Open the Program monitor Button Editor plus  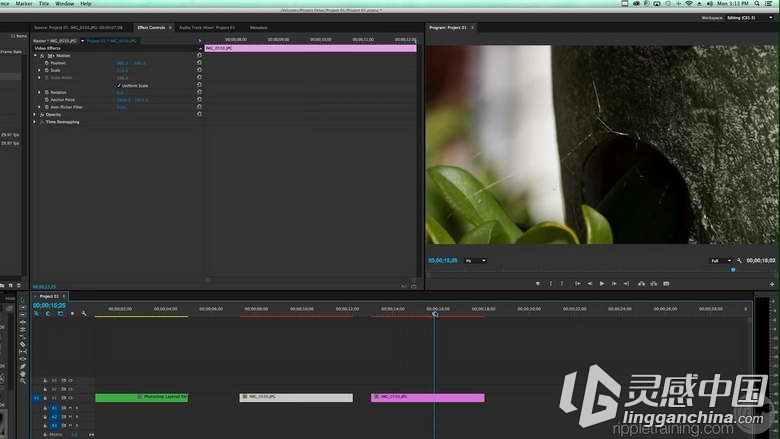(x=772, y=284)
